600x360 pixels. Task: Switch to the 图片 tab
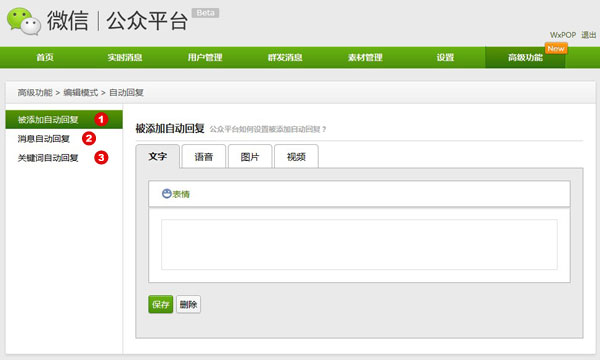pos(250,156)
